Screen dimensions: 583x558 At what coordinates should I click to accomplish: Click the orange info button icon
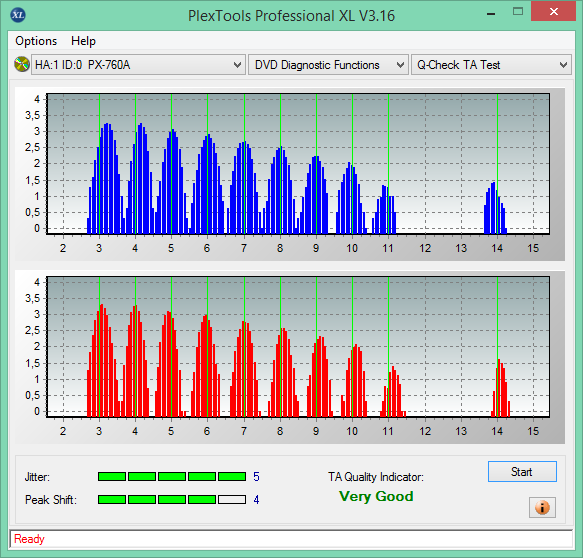[542, 507]
